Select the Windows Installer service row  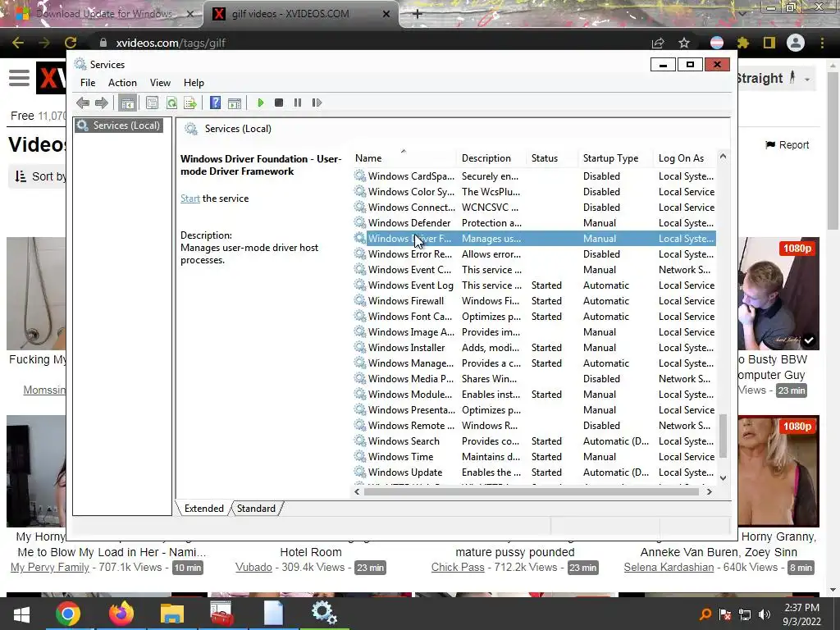[535, 347]
